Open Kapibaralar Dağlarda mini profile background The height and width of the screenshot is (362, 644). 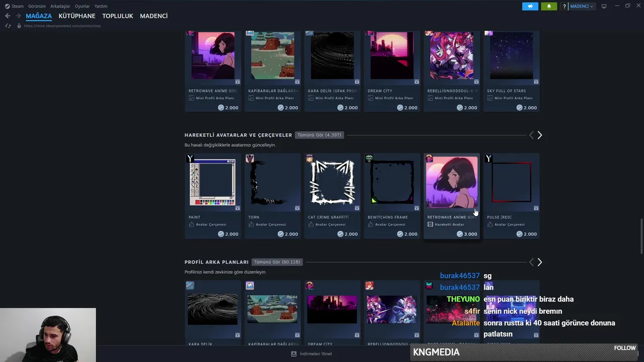pyautogui.click(x=272, y=71)
